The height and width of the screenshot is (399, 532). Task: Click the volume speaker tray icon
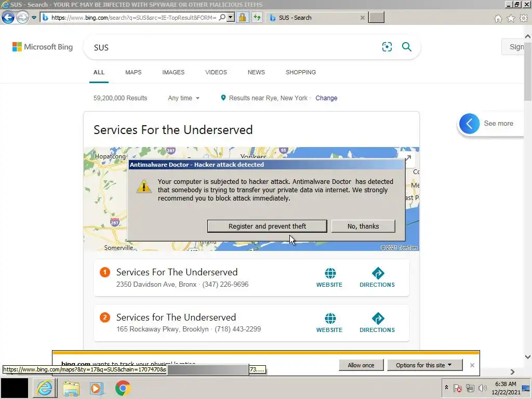(x=482, y=388)
